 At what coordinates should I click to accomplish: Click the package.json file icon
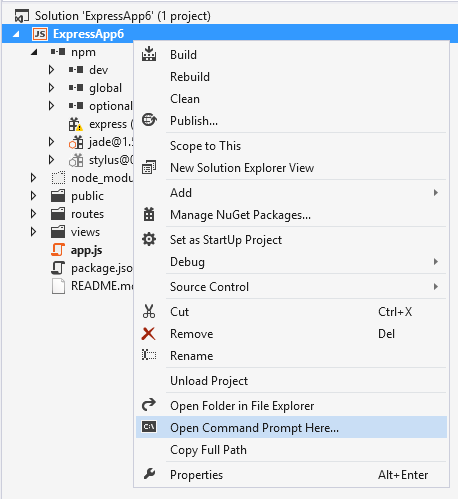[x=58, y=268]
